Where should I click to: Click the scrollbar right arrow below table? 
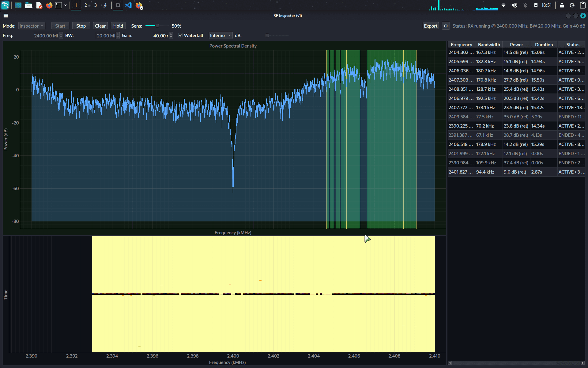tap(582, 363)
